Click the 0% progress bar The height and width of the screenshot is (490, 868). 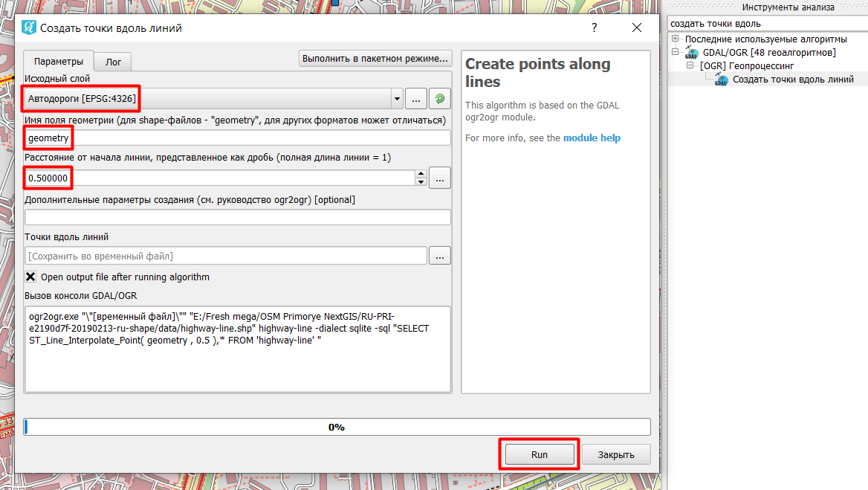coord(337,427)
